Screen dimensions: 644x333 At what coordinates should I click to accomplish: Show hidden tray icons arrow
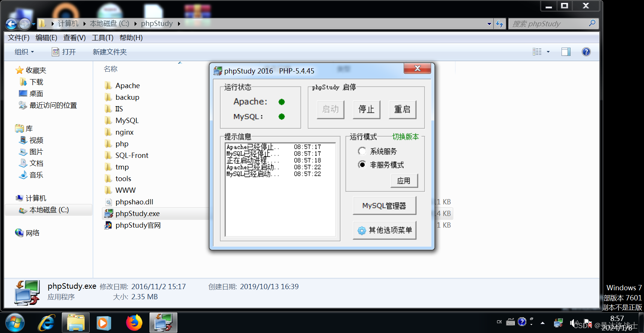click(x=542, y=322)
